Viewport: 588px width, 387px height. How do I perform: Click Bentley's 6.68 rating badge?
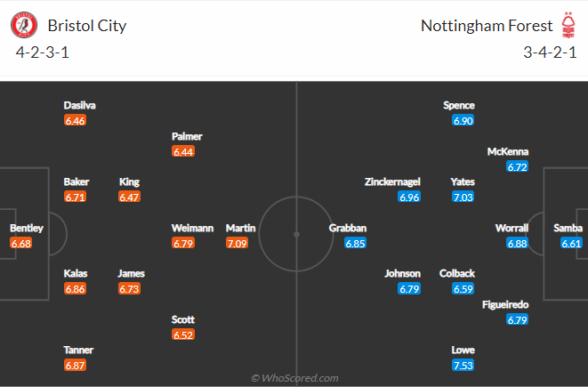[21, 244]
